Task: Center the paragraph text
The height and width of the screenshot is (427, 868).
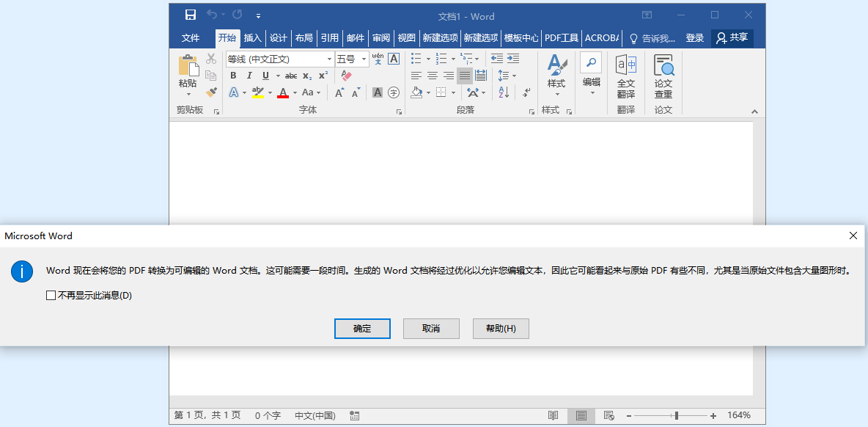Action: pyautogui.click(x=433, y=76)
